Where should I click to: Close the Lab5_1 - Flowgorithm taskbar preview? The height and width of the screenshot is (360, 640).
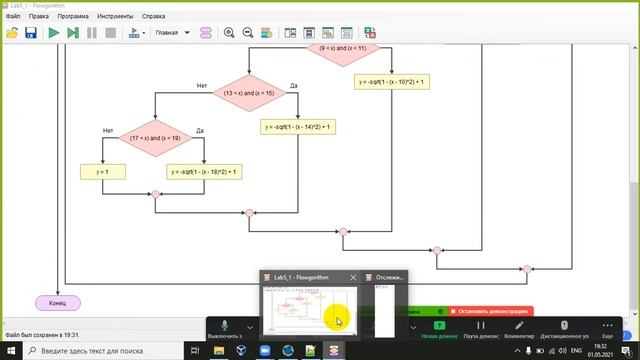tap(353, 278)
